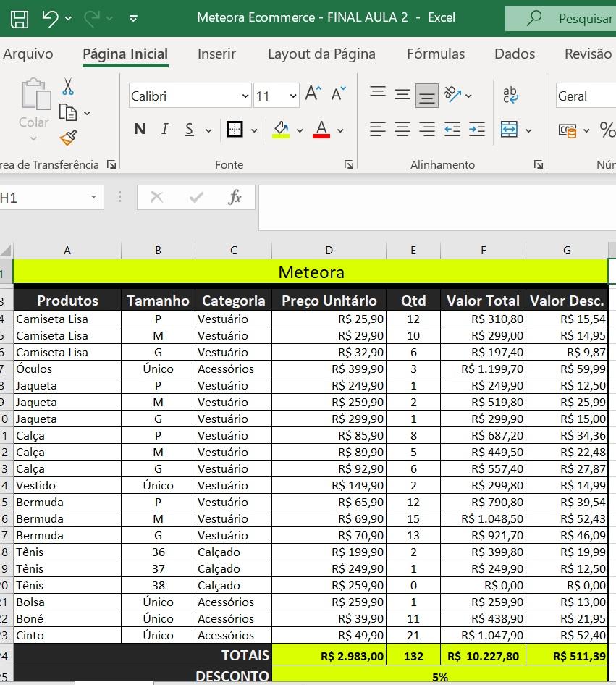Toggle Bold formatting (N)
616x685 pixels.
[140, 130]
